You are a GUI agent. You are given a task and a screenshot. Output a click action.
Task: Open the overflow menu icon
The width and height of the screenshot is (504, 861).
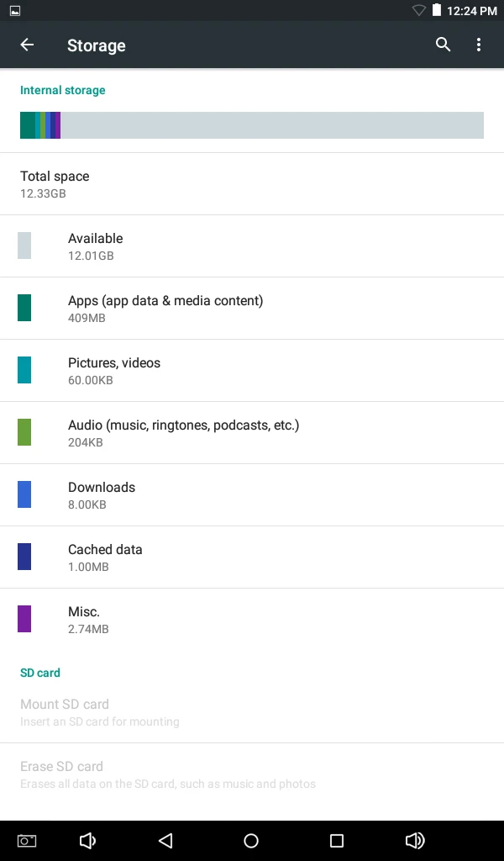point(479,45)
